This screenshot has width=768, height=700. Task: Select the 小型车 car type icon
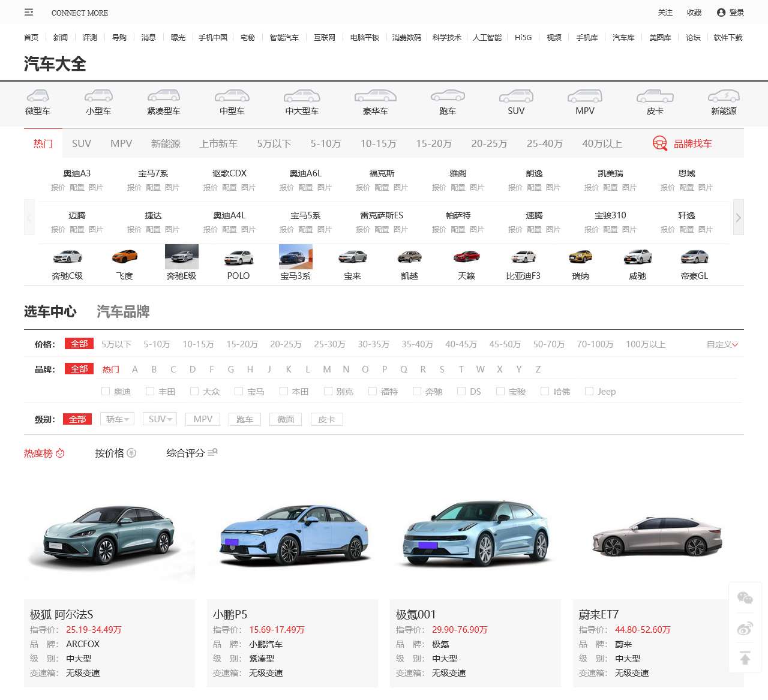(x=98, y=95)
